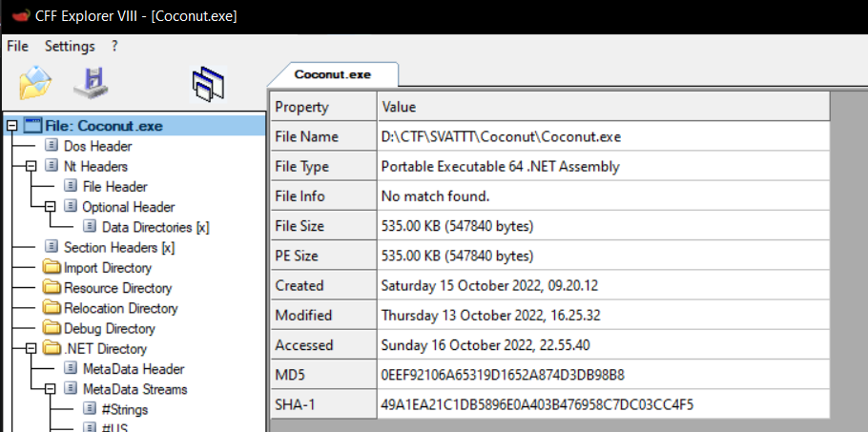
Task: Select MetaData Header in the tree
Action: click(134, 369)
